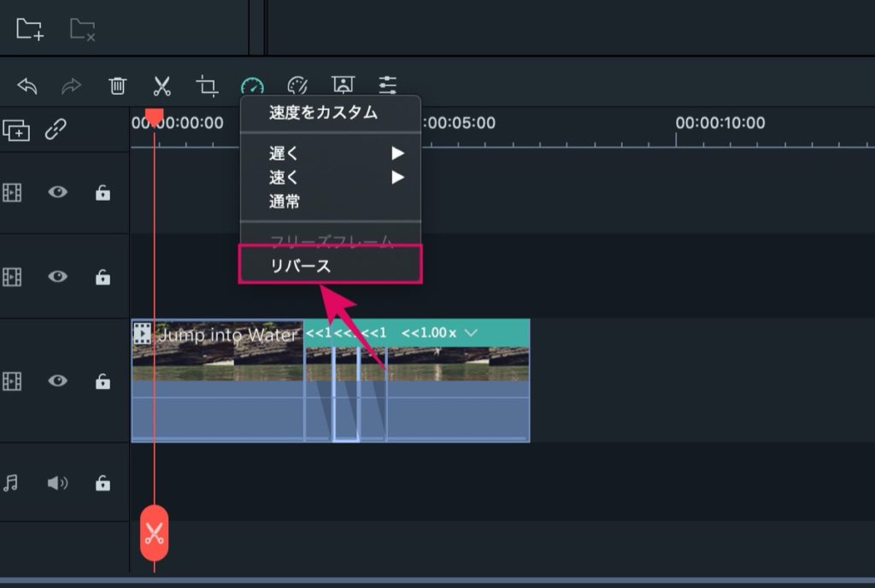Click the portrait frame toolbar icon
The image size is (875, 588).
(343, 85)
